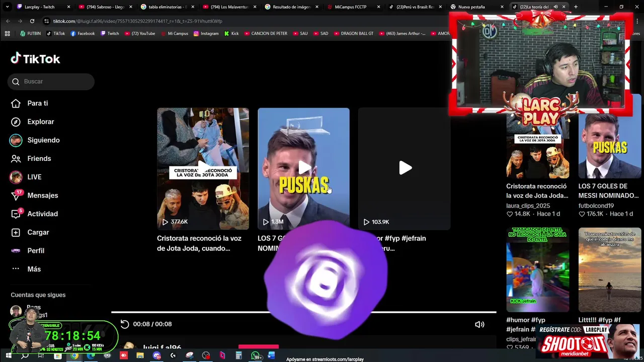Go to Siguiendo in the sidebar
This screenshot has width=644, height=362.
click(x=35, y=140)
